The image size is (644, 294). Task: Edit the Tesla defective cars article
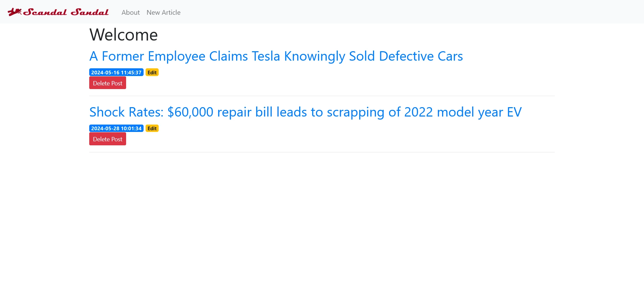click(152, 72)
